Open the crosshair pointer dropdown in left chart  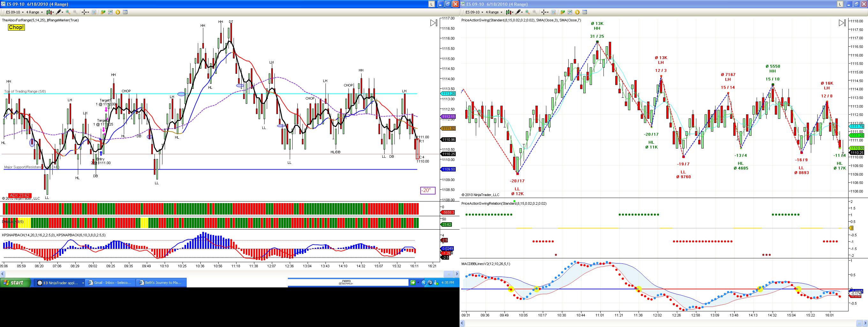[x=85, y=12]
